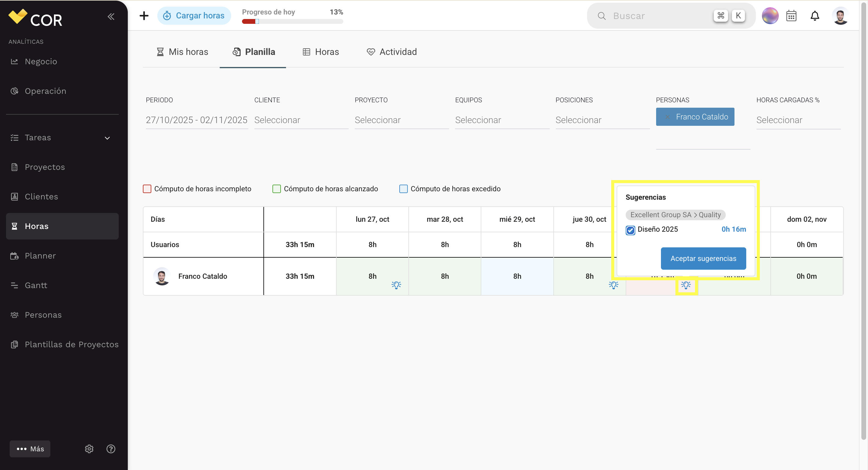Open the help question mark icon

pyautogui.click(x=111, y=449)
